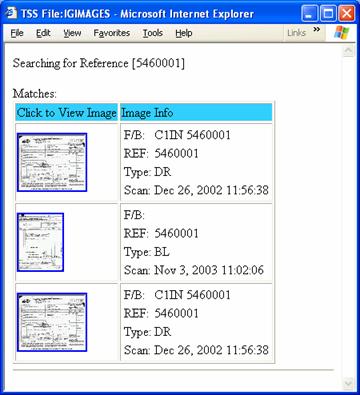Expand the Links toolbar chevron
This screenshot has height=395, width=360.
click(x=317, y=29)
